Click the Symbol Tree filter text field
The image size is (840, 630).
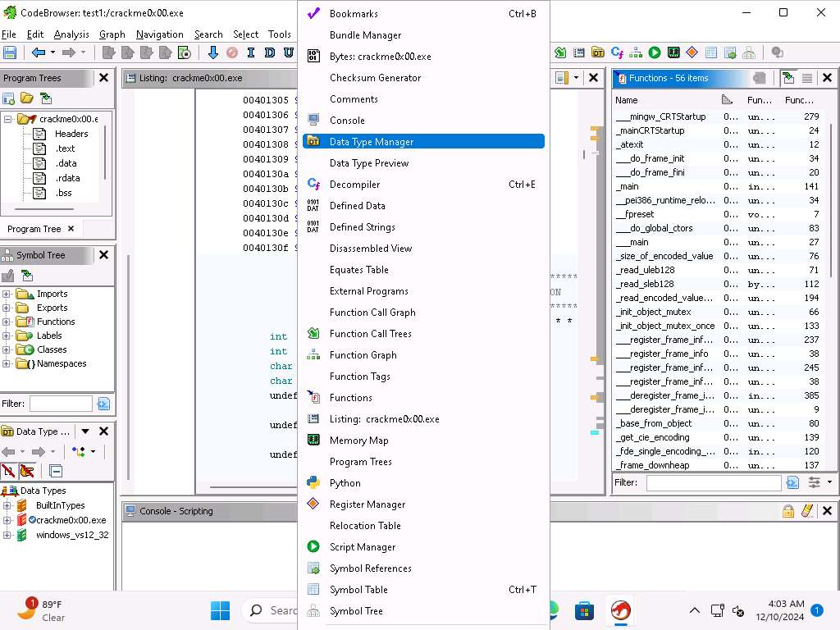[61, 404]
